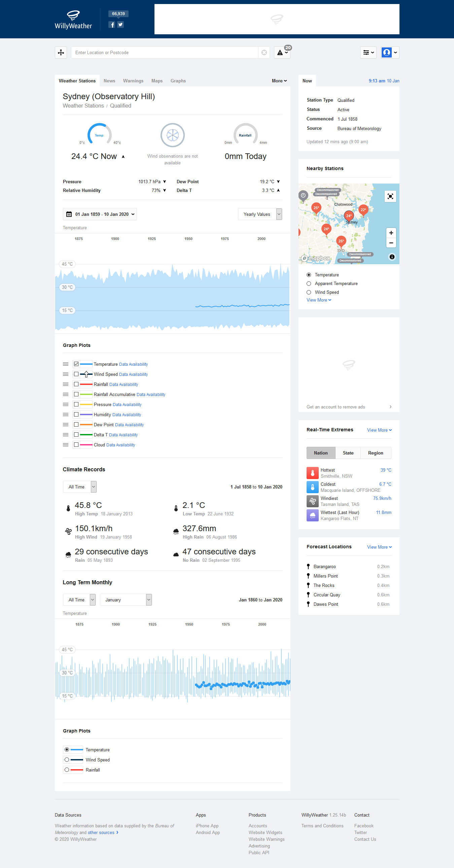Open the Facebook share icon in header
454x868 pixels.
112,25
